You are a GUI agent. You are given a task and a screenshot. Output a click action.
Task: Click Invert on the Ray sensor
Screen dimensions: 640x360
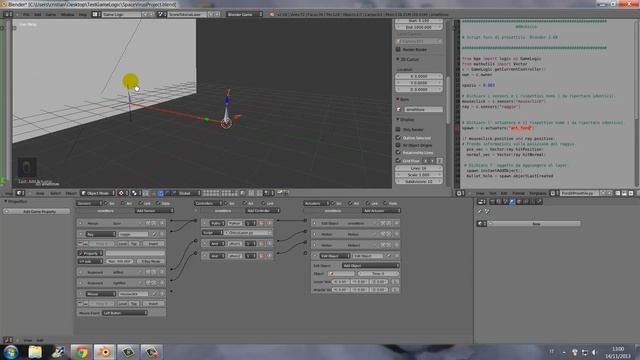153,244
